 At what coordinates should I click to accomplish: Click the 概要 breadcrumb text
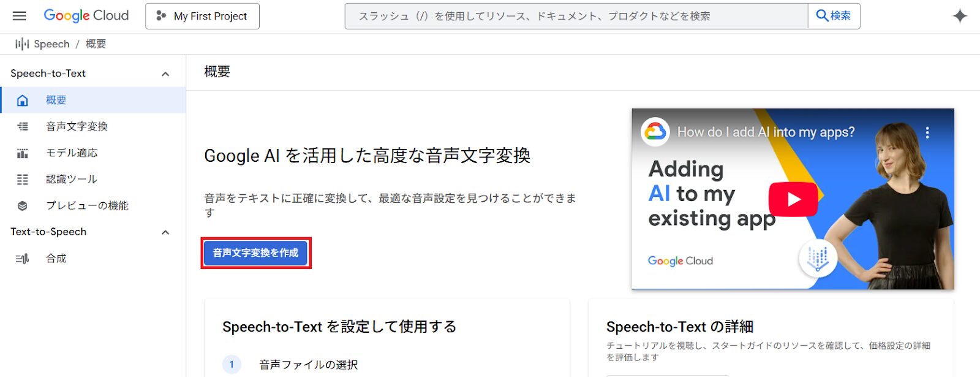pyautogui.click(x=96, y=44)
